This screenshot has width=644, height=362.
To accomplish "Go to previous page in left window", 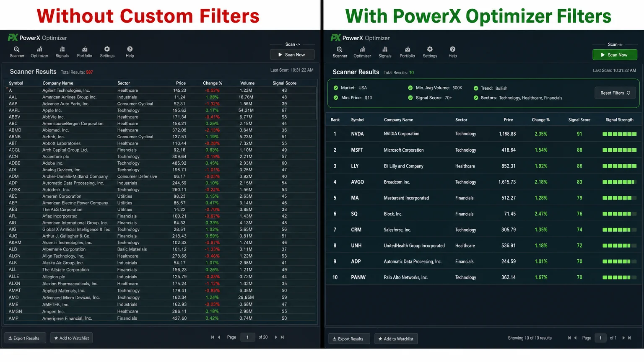I will point(219,337).
